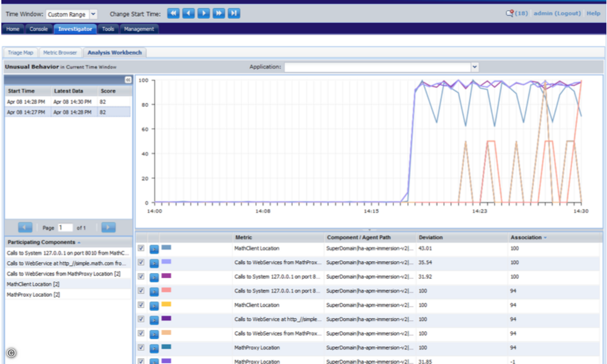Click play icon for Calls to System 31.92 row

(154, 277)
